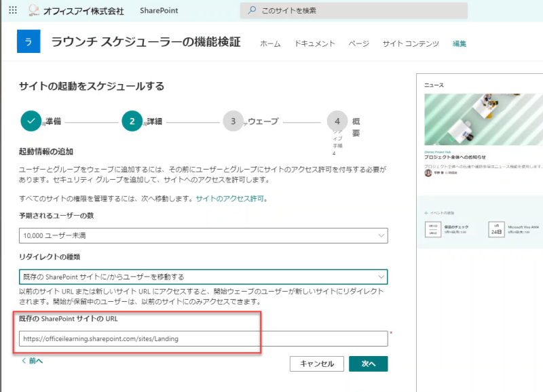
Task: Follow the サイトのアクセス許可 link
Action: point(229,199)
